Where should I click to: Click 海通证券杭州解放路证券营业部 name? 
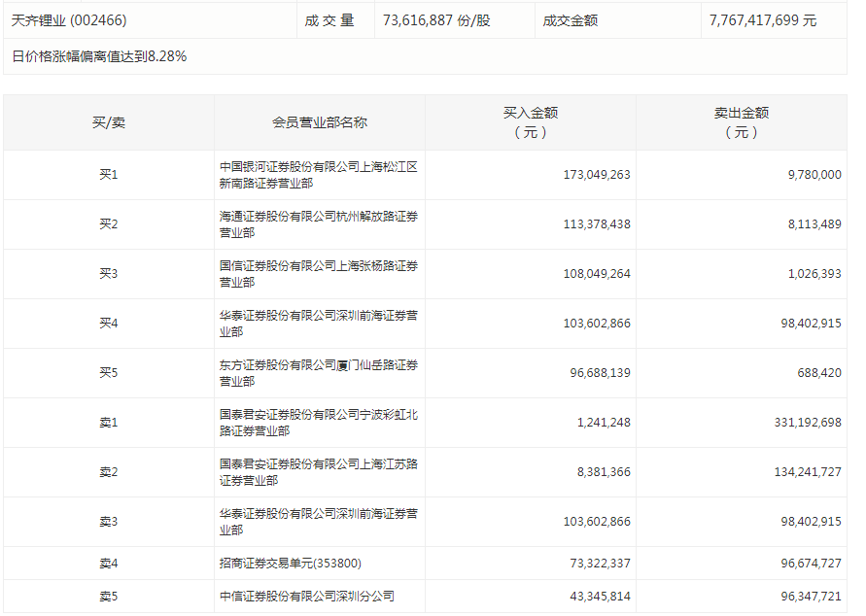pos(319,224)
